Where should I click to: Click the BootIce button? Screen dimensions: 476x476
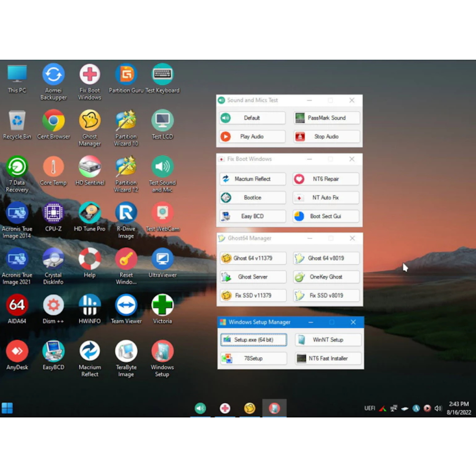252,198
